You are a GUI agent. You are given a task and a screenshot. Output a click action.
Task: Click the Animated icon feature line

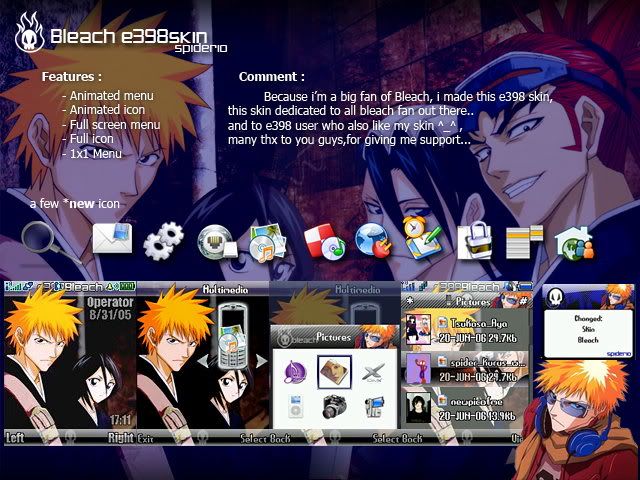click(103, 110)
